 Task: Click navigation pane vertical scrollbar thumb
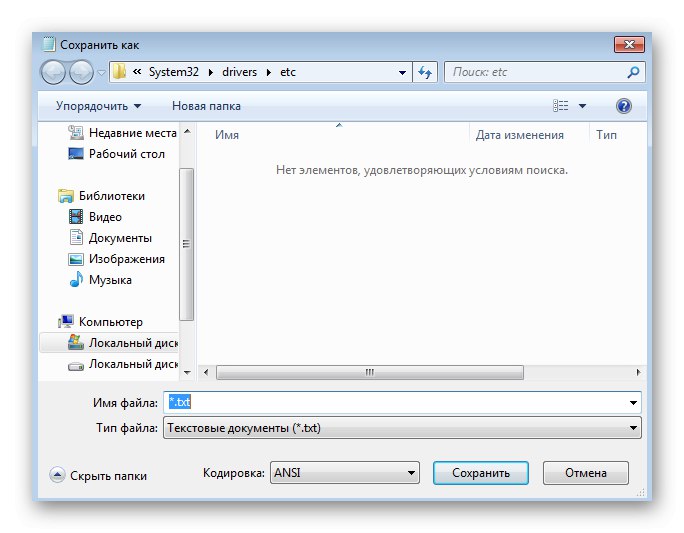point(186,244)
